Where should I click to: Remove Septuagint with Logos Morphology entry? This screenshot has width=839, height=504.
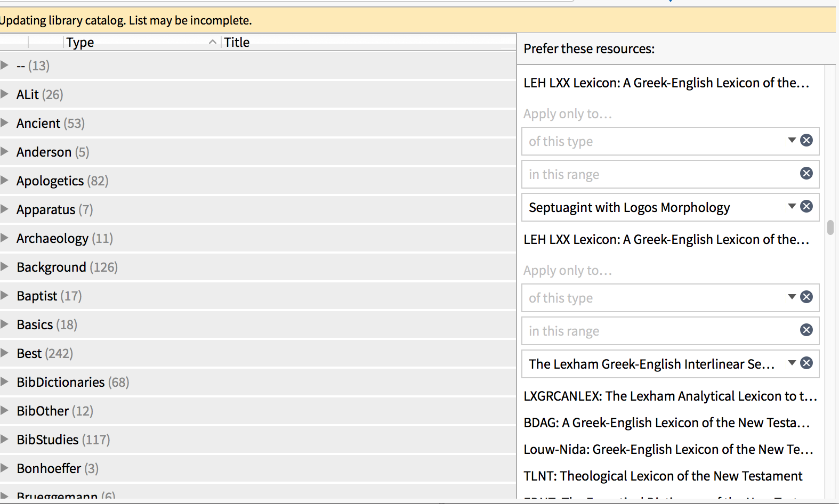(x=806, y=206)
